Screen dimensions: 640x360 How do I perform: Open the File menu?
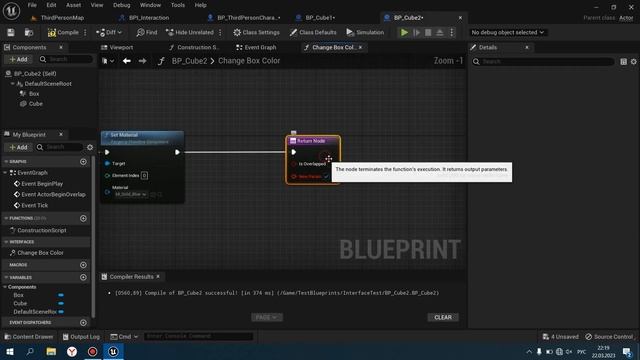(x=32, y=5)
